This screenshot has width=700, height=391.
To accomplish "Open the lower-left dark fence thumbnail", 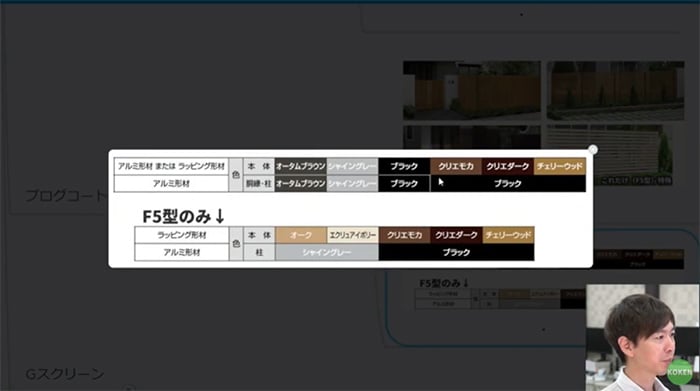I will pos(472,137).
